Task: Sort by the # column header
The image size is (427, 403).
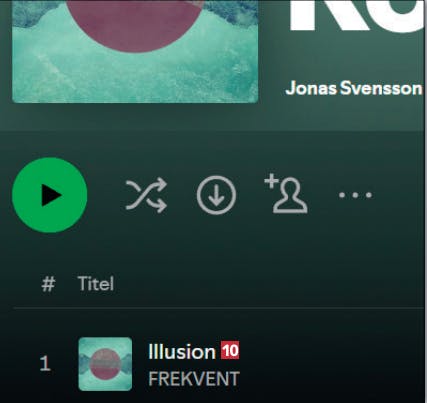Action: click(x=48, y=284)
